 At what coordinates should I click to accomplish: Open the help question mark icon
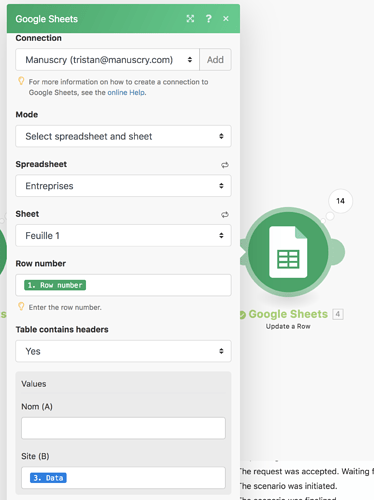[209, 19]
